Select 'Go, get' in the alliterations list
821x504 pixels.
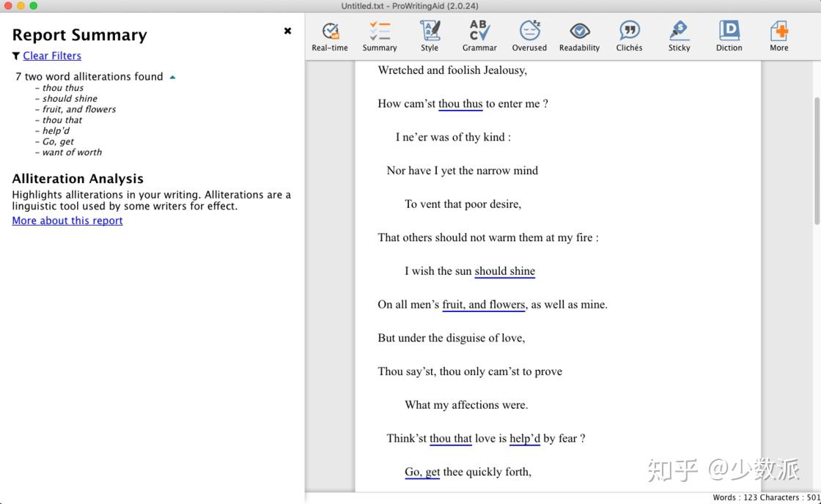pos(58,141)
